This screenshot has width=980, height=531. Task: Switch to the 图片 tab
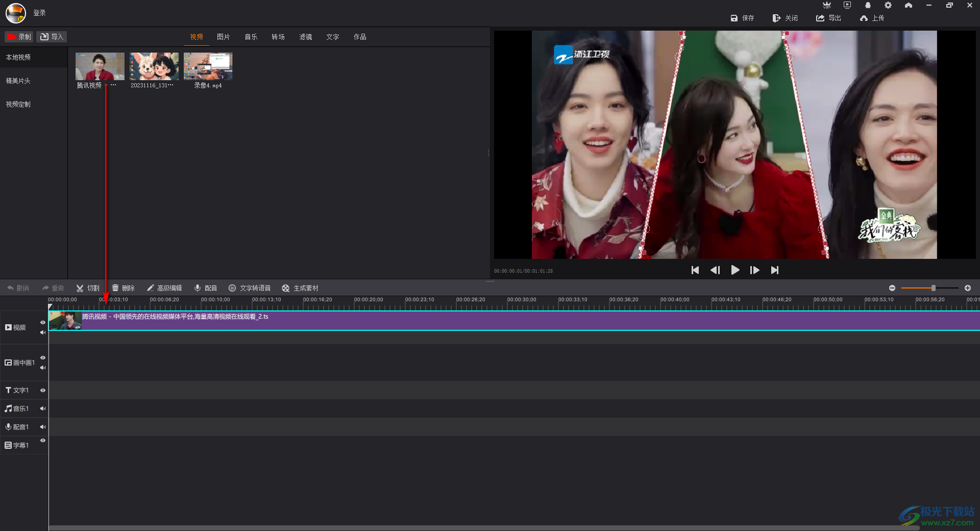224,37
